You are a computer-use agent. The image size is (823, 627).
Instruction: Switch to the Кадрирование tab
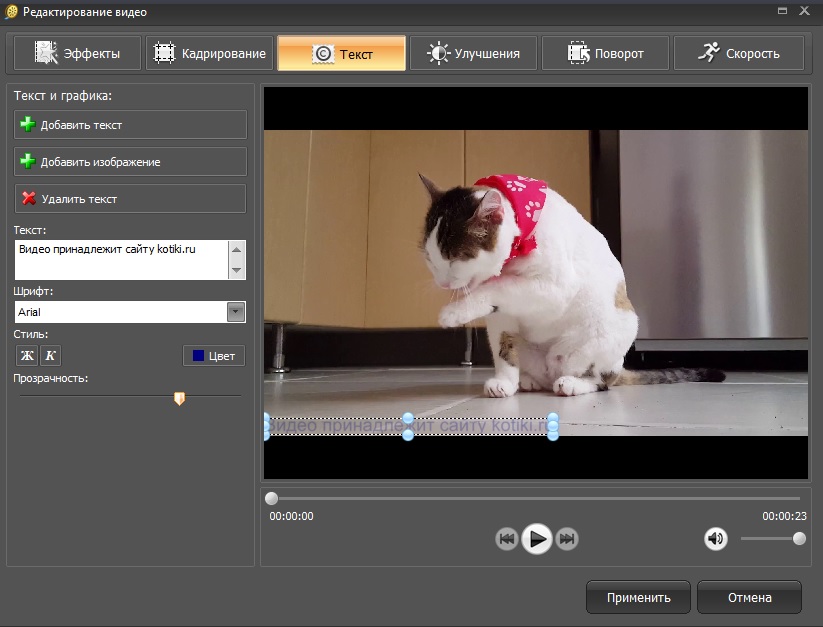tap(209, 53)
